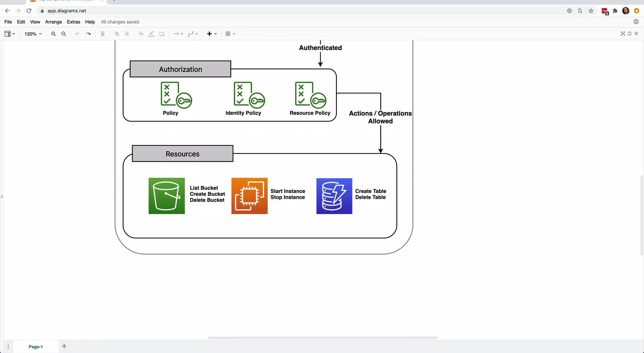Open the browser profile avatar
Viewport: 644px width, 353px height.
(626, 11)
